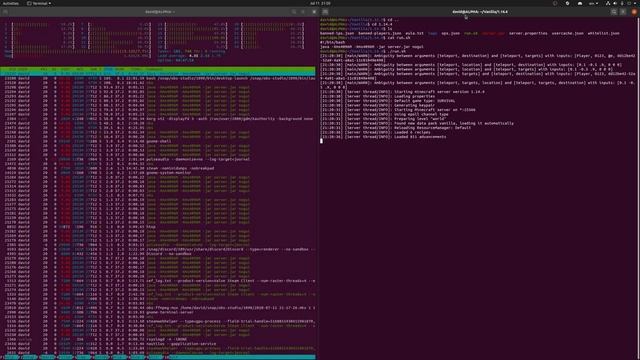Click usercache.json in ls output
The height and width of the screenshot is (360, 640).
coord(567,33)
